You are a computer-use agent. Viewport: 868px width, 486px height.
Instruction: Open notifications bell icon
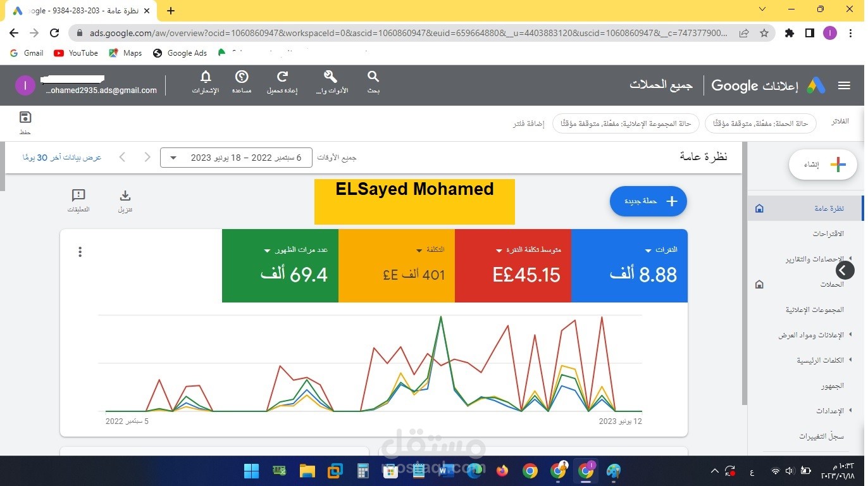[x=206, y=77]
